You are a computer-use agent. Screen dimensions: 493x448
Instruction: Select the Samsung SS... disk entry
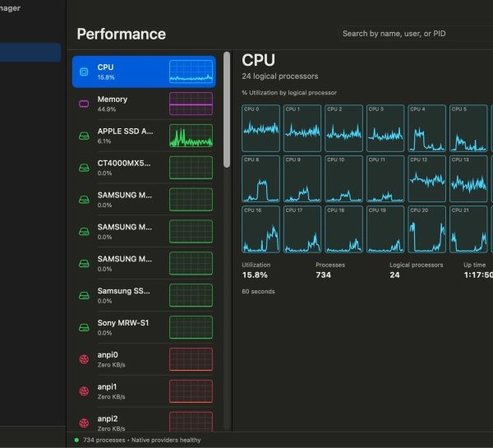[144, 295]
